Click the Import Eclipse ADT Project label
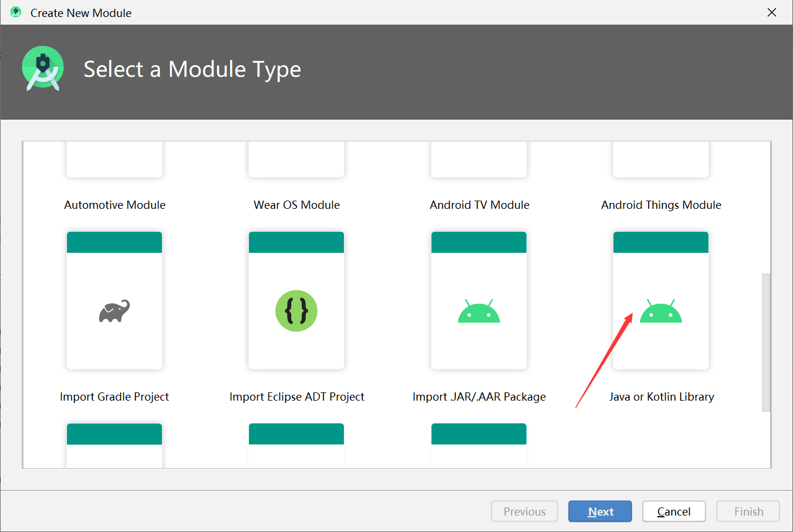 click(296, 397)
